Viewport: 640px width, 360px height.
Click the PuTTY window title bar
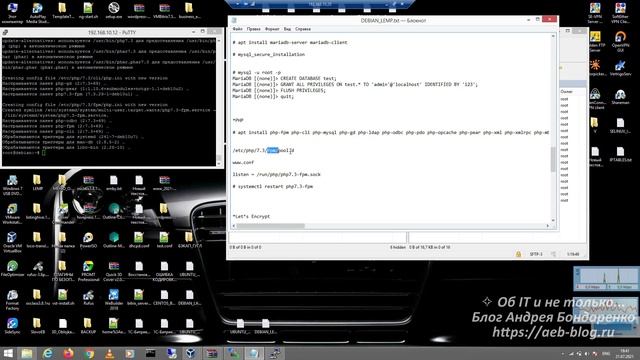click(112, 32)
